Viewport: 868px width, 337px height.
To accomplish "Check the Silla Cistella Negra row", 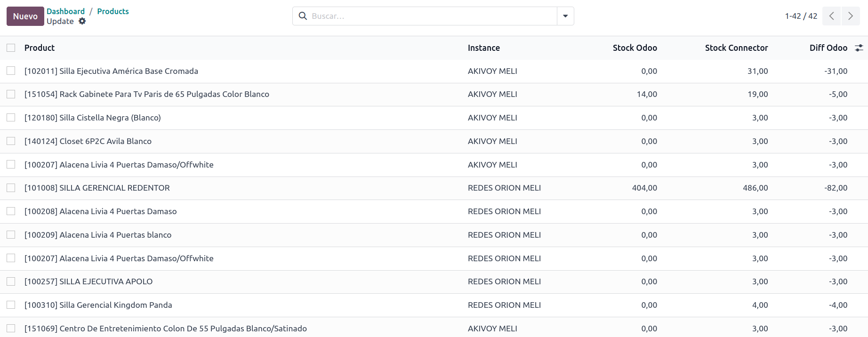I will (11, 117).
